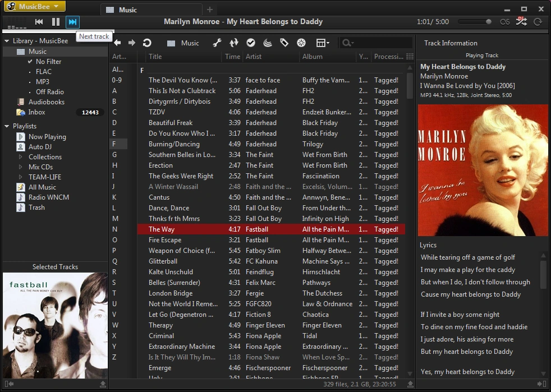This screenshot has width=551, height=392.
Task: Click the back arrow navigation icon
Action: click(117, 43)
